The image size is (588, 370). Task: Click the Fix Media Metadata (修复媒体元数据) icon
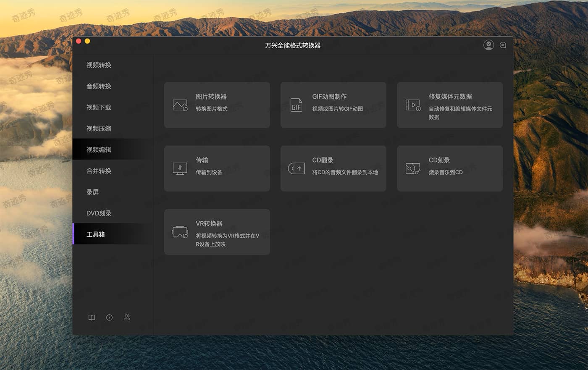coord(413,105)
